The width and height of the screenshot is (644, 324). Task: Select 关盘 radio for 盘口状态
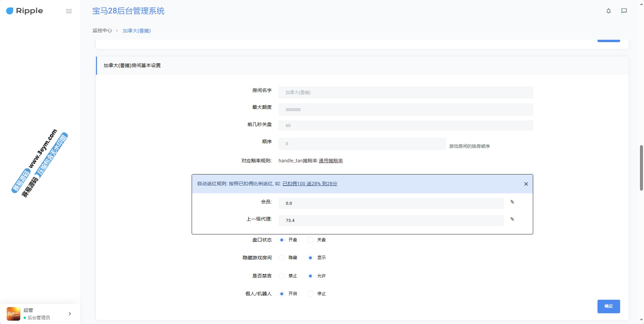pyautogui.click(x=311, y=240)
